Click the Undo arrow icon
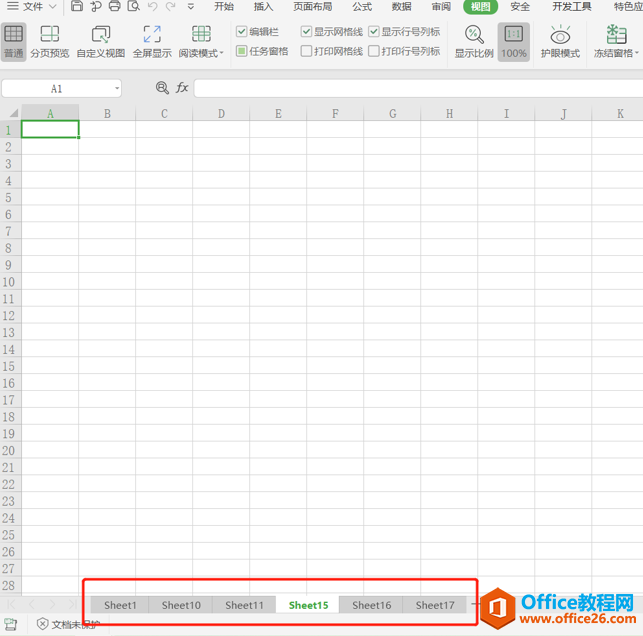Screen dimensions: 643x636 [153, 6]
